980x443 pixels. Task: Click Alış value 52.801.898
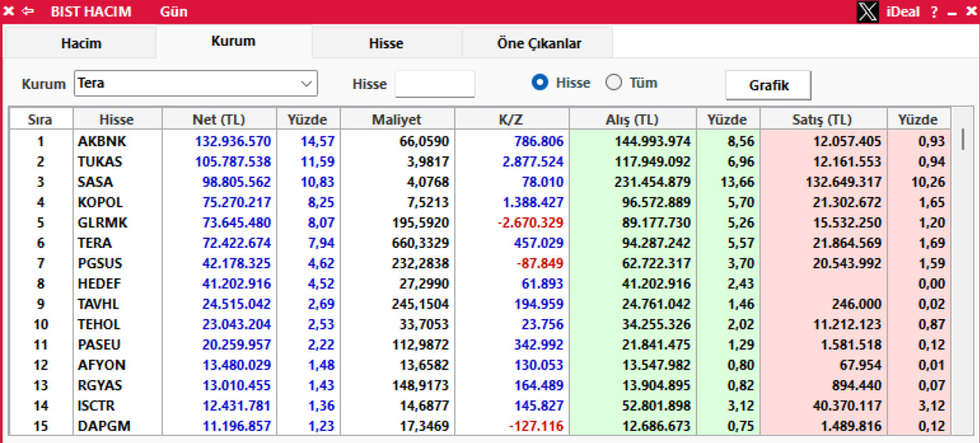click(x=657, y=405)
